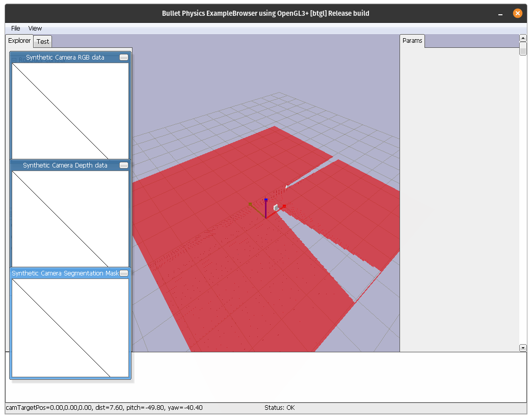Viewport: 532px width, 419px height.
Task: Click the Params panel scroll down arrow
Action: [x=523, y=348]
